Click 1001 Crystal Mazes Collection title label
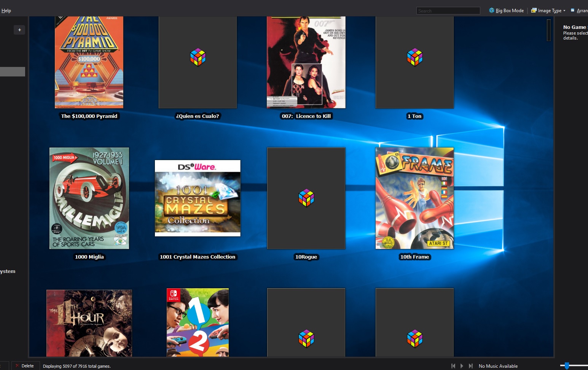Image resolution: width=588 pixels, height=370 pixels. [198, 257]
